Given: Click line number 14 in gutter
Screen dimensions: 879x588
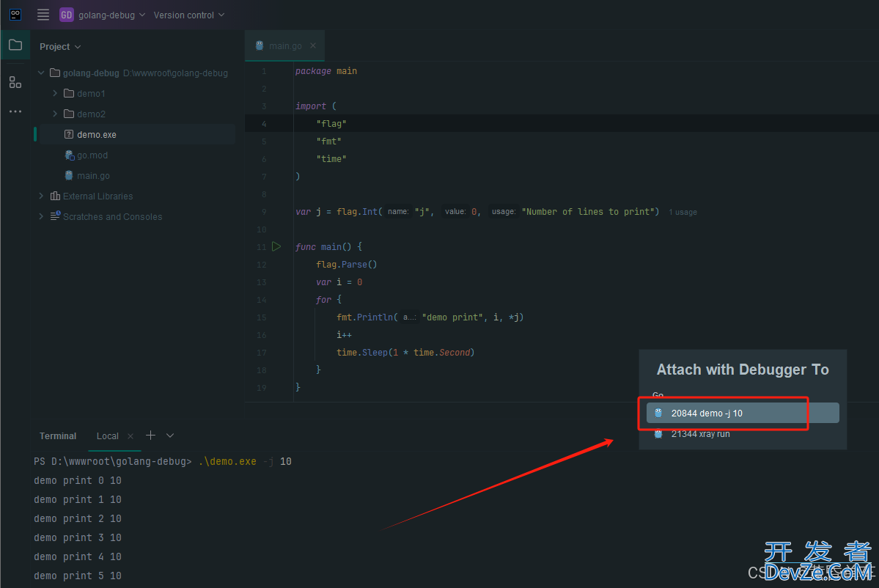Looking at the screenshot, I should pyautogui.click(x=261, y=300).
